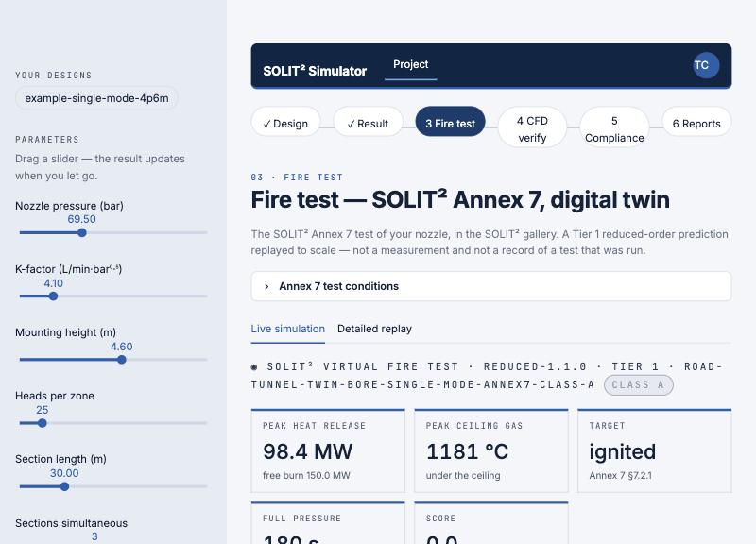Click the Heads per zone value 25
The image size is (756, 544).
click(42, 410)
